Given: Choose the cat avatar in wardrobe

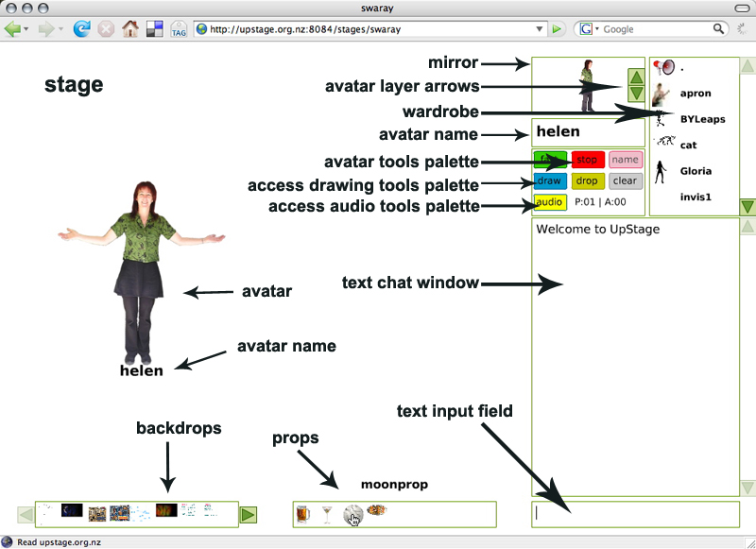Looking at the screenshot, I should point(664,144).
